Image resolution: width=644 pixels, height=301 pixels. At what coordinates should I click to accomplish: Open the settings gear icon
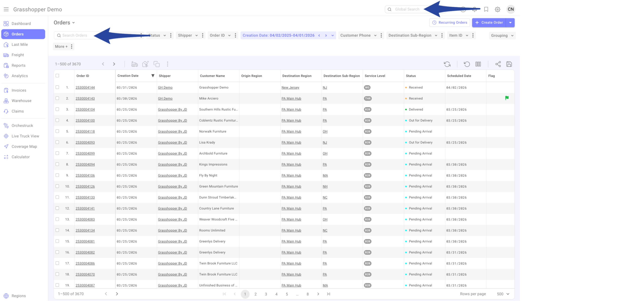click(497, 9)
